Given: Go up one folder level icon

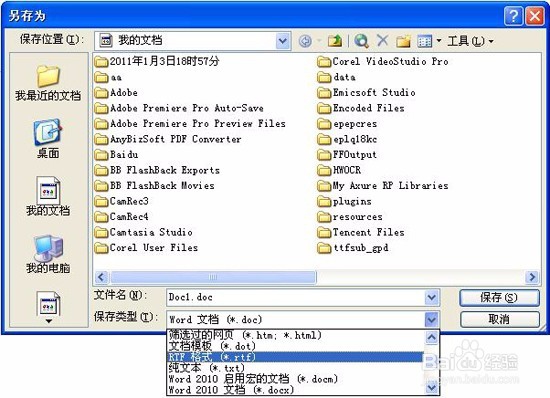Looking at the screenshot, I should tap(335, 41).
